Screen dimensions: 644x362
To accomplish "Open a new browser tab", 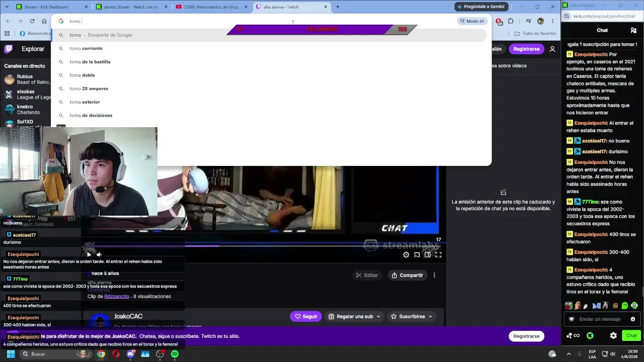I will coord(338,7).
